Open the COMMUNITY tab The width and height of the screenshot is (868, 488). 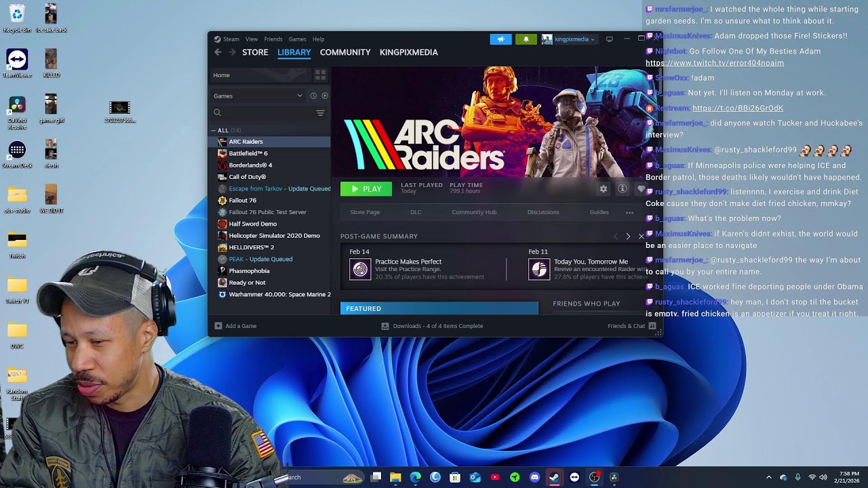click(345, 52)
